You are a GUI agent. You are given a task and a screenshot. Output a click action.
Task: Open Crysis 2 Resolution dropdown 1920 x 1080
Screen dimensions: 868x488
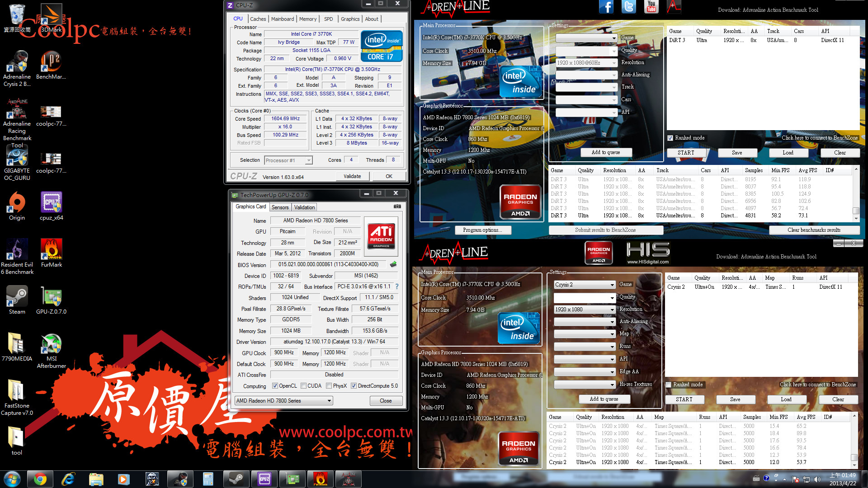585,310
